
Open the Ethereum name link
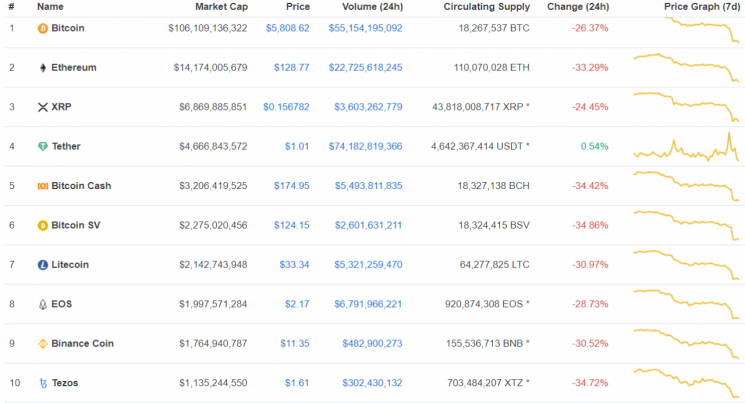pyautogui.click(x=74, y=67)
